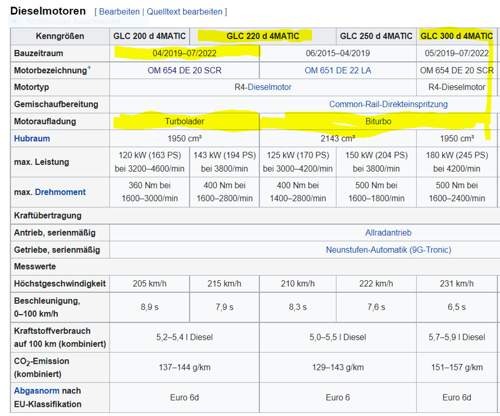The width and height of the screenshot is (500, 416).
Task: Select the 150 kW (204 PS) power cell
Action: (x=376, y=162)
